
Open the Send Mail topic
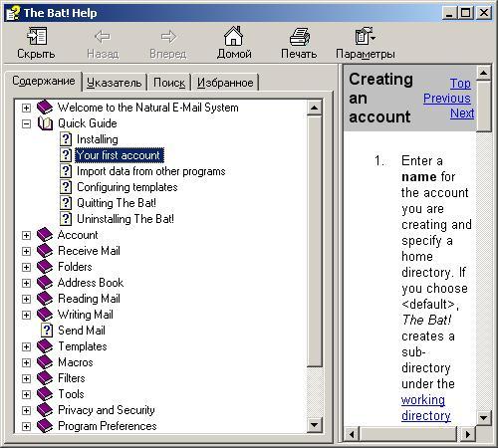point(82,331)
